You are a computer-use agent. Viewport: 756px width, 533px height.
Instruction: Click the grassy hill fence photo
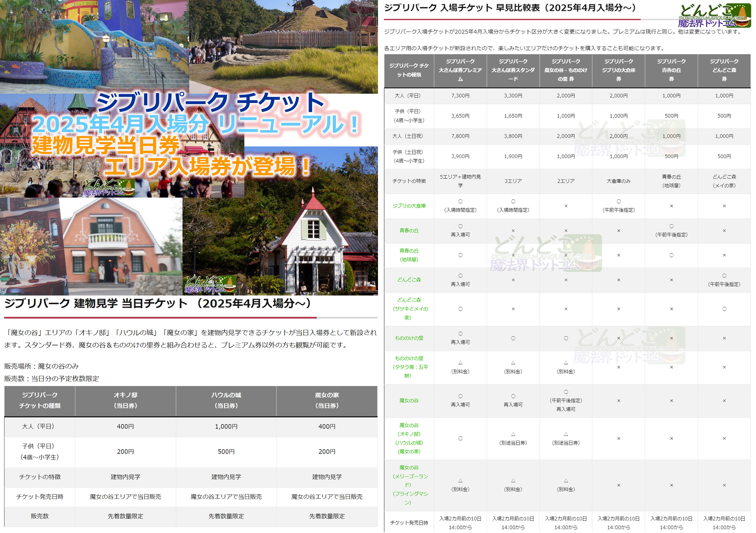283,46
